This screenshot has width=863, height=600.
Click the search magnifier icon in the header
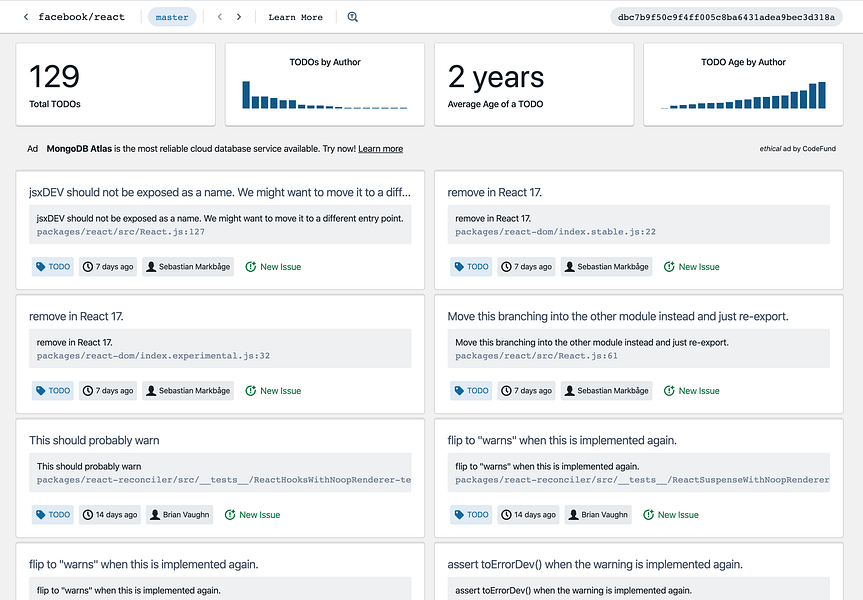coord(353,17)
